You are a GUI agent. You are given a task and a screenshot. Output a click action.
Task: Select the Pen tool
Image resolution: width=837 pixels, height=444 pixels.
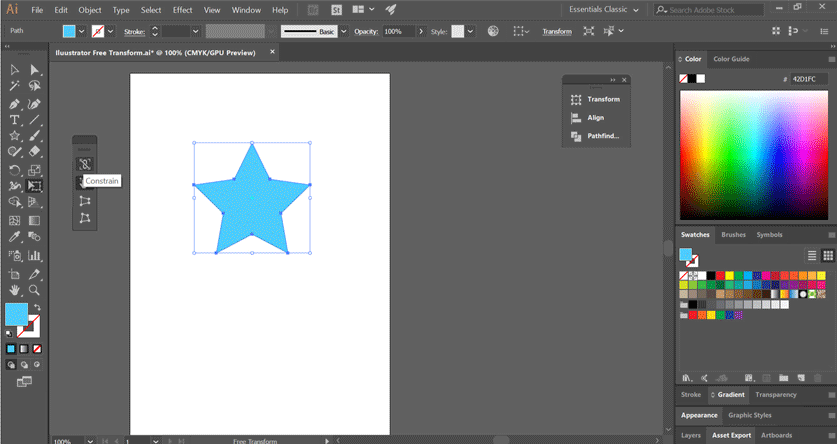click(x=15, y=103)
